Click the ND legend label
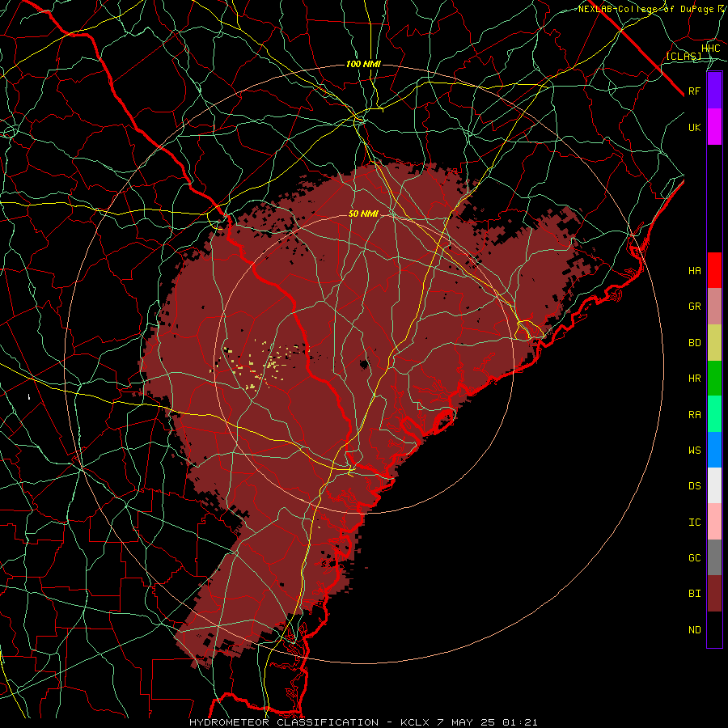The image size is (728, 728). 694,630
